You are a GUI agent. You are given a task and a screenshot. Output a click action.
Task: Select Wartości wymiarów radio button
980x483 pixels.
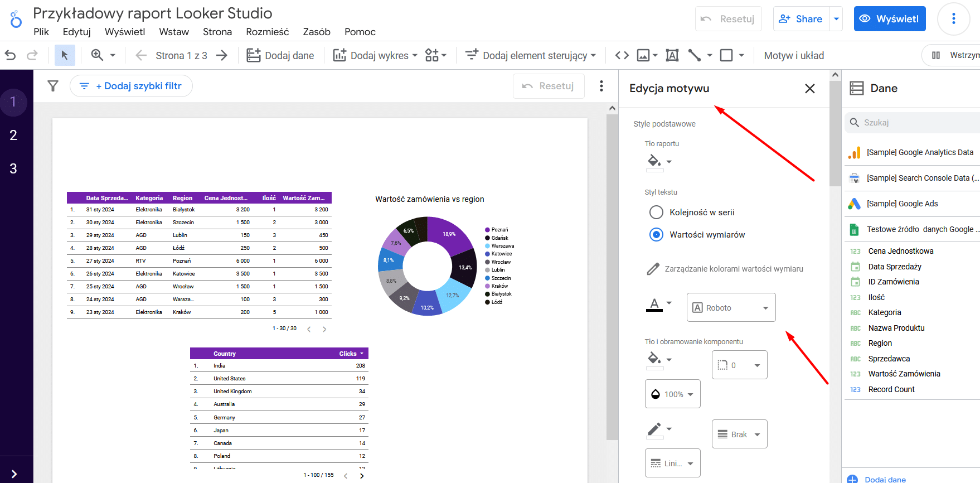coord(657,235)
